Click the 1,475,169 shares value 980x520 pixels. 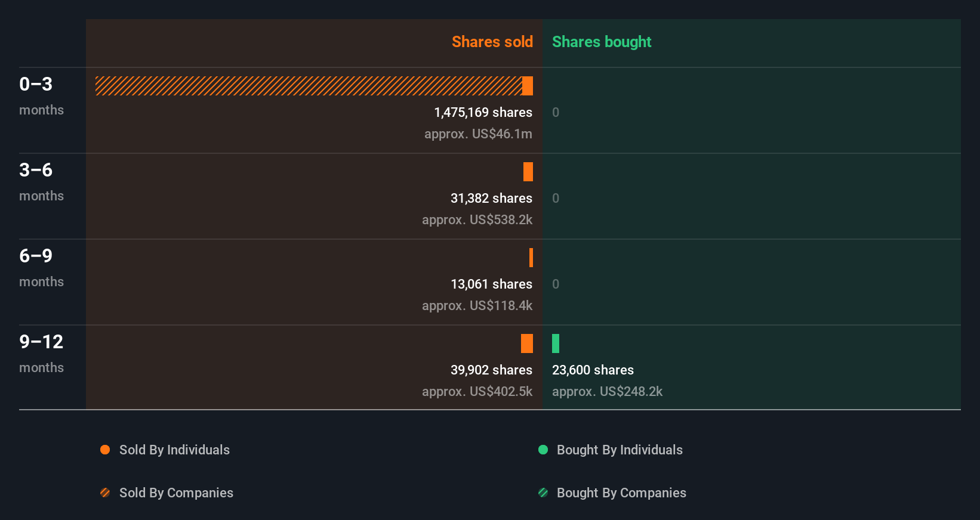coord(483,112)
